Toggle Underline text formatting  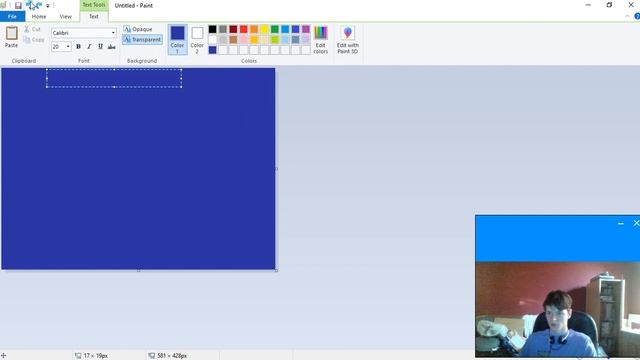(x=100, y=47)
